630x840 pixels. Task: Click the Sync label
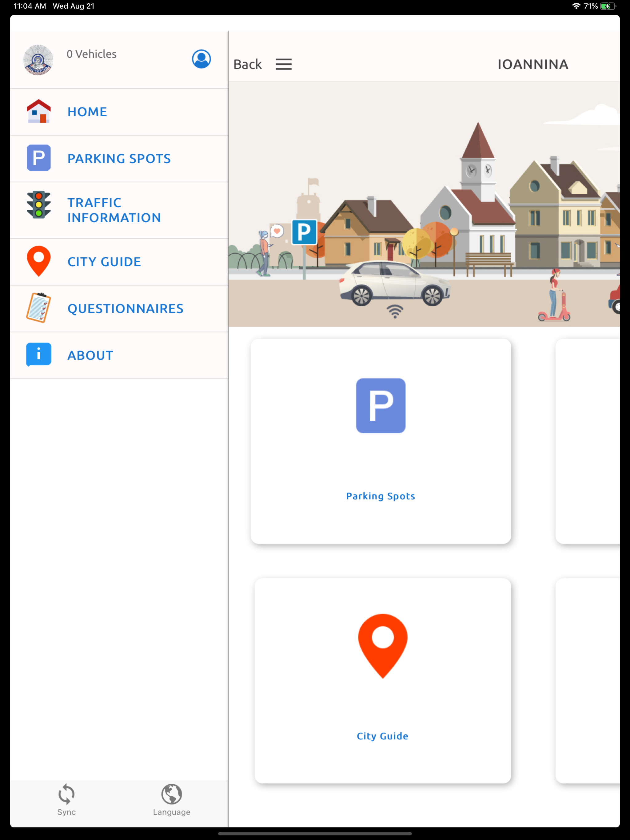tap(66, 812)
